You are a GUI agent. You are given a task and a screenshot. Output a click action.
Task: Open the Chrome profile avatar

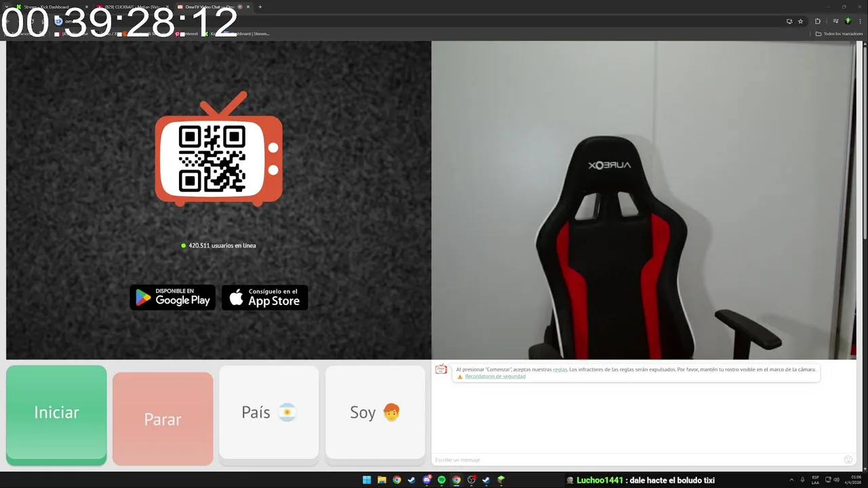848,21
